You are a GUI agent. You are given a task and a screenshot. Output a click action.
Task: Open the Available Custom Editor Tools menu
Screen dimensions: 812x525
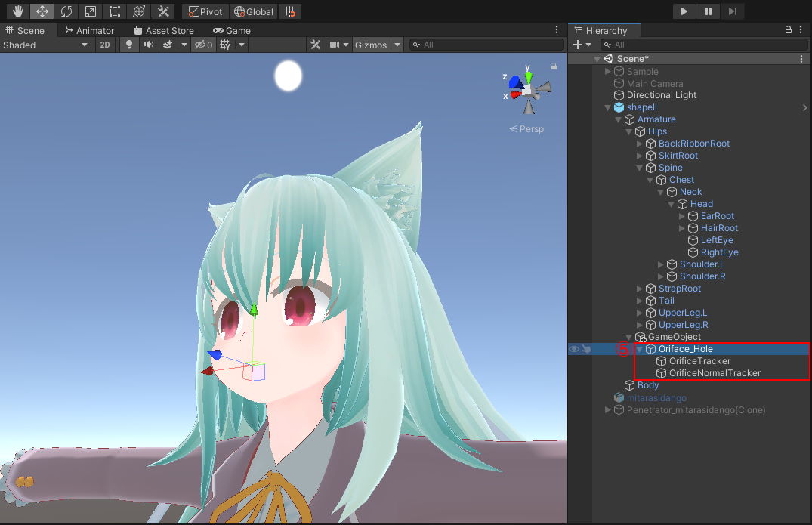[x=162, y=11]
